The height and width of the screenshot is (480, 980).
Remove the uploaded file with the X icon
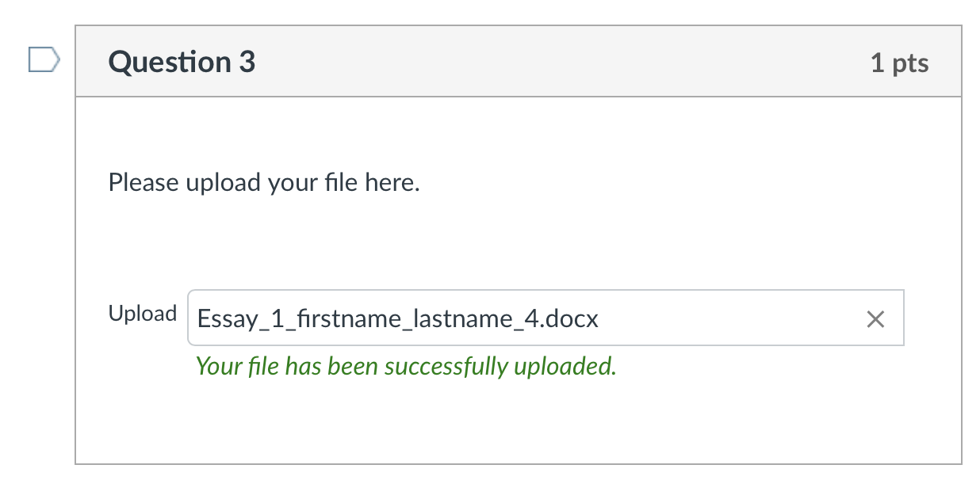(x=875, y=319)
